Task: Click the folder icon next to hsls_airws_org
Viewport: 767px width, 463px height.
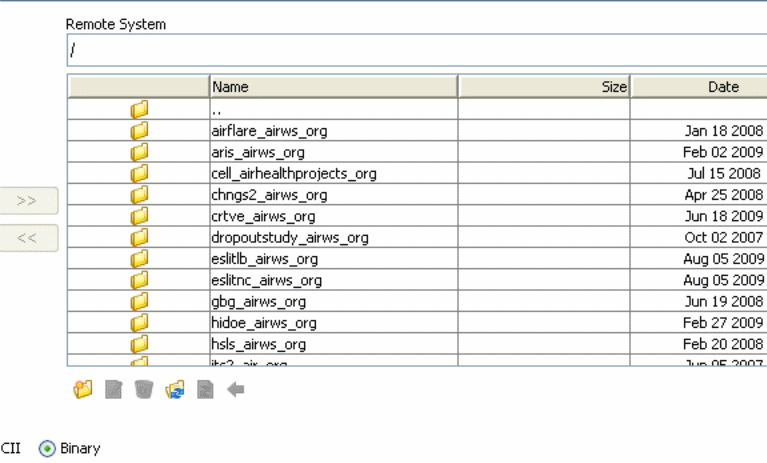Action: pos(139,344)
